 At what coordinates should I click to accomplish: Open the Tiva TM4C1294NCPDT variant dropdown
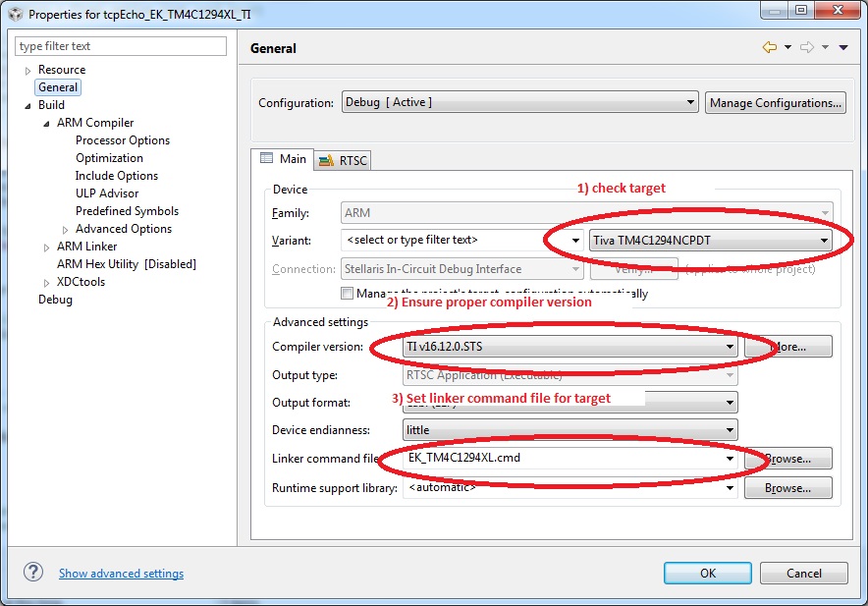coord(711,241)
